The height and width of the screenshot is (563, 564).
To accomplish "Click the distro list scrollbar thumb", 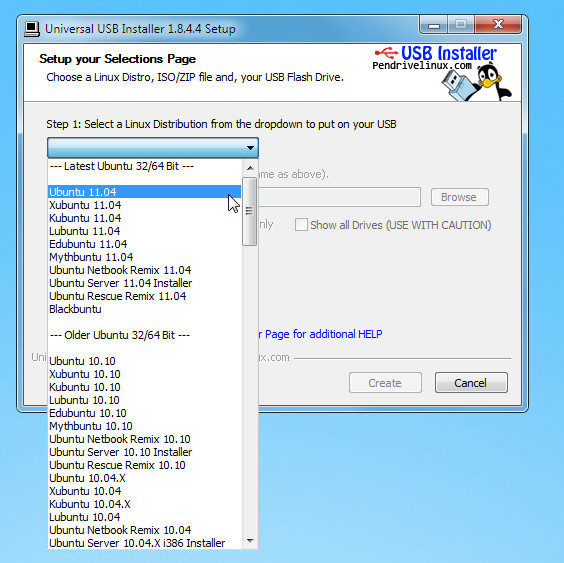I will pyautogui.click(x=250, y=212).
